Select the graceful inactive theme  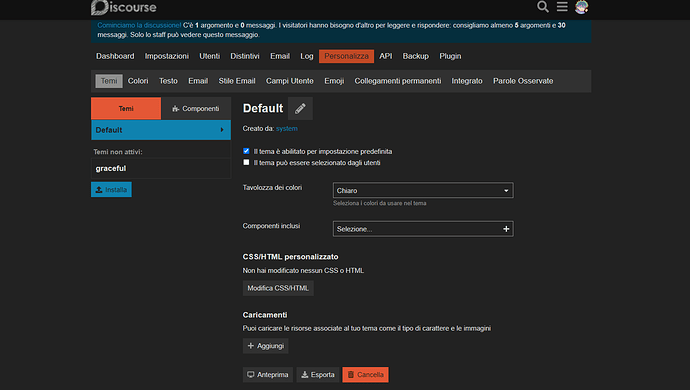point(161,168)
